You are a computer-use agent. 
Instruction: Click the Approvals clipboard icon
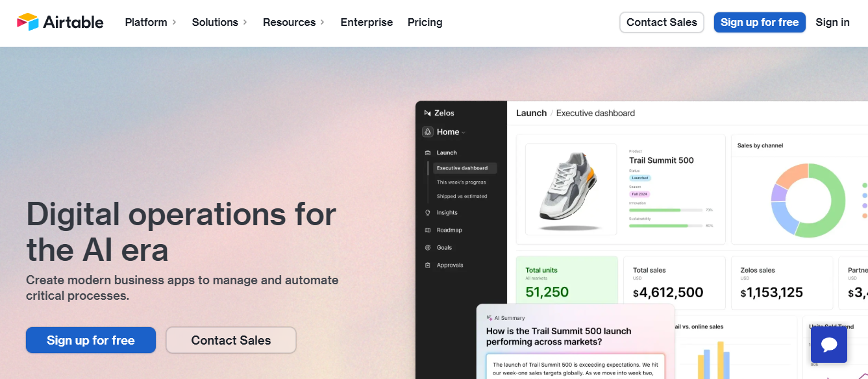pyautogui.click(x=428, y=265)
